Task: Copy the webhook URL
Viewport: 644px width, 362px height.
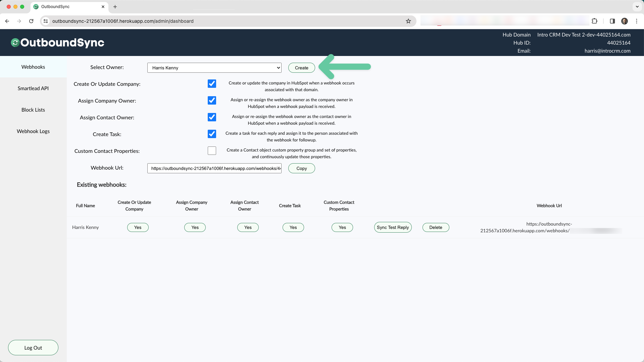Action: click(302, 168)
